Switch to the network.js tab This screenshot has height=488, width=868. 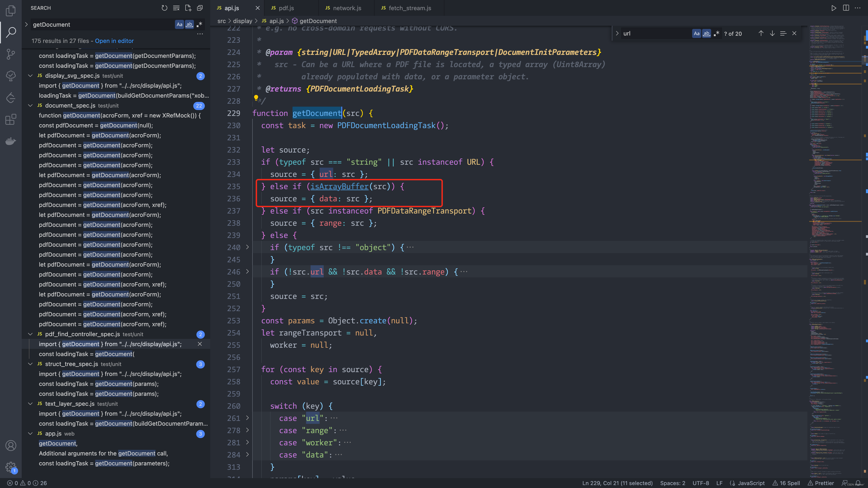coord(347,8)
